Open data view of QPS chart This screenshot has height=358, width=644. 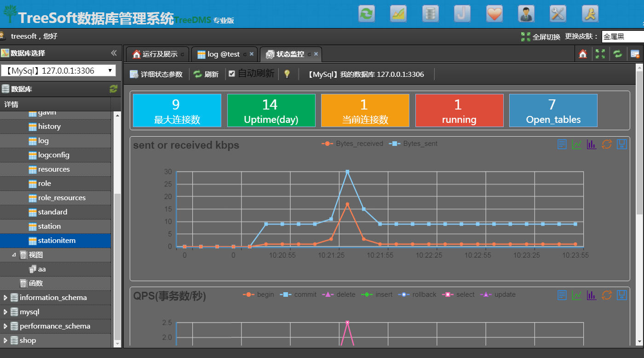(562, 295)
